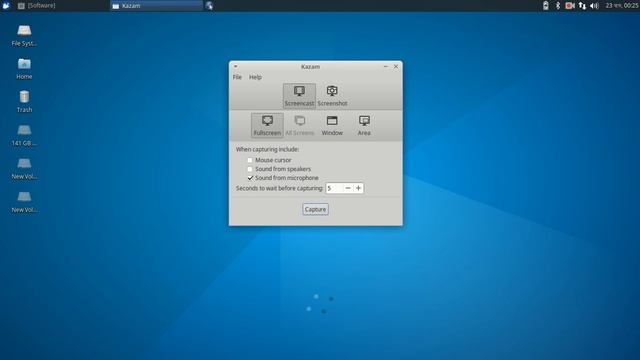Click the seconds to wait input field
640x360 pixels.
click(x=334, y=188)
